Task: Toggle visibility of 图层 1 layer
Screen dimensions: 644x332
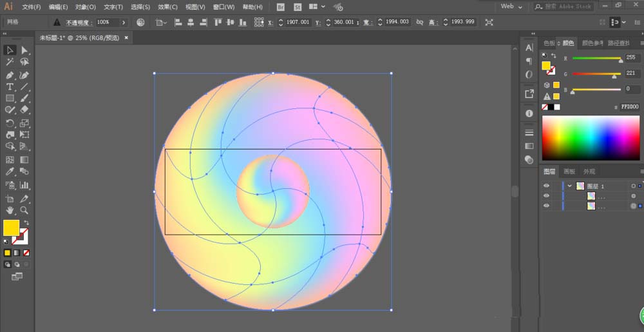Action: (x=546, y=186)
